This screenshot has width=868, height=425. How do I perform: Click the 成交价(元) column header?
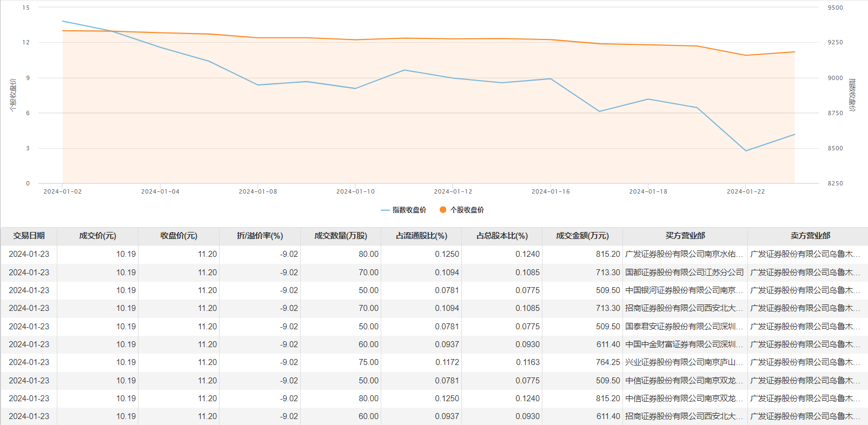point(97,236)
